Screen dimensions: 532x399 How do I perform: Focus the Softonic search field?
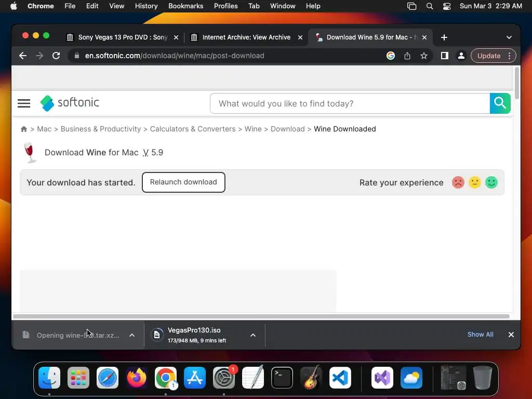click(x=350, y=103)
